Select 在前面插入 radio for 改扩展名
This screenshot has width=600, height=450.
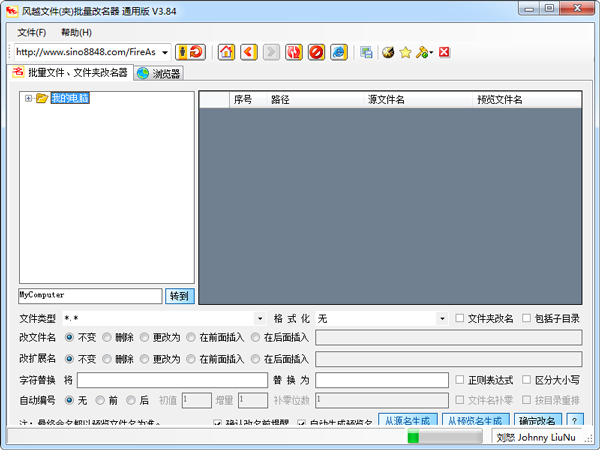(191, 359)
